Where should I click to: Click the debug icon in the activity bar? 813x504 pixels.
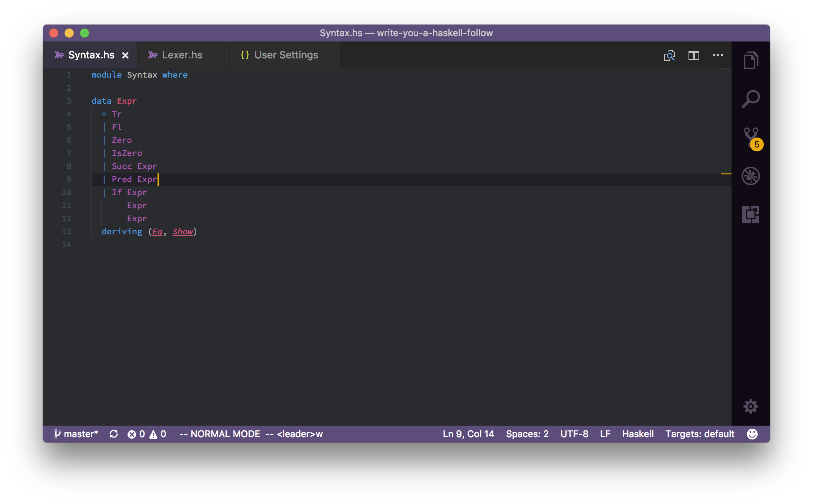coord(751,176)
